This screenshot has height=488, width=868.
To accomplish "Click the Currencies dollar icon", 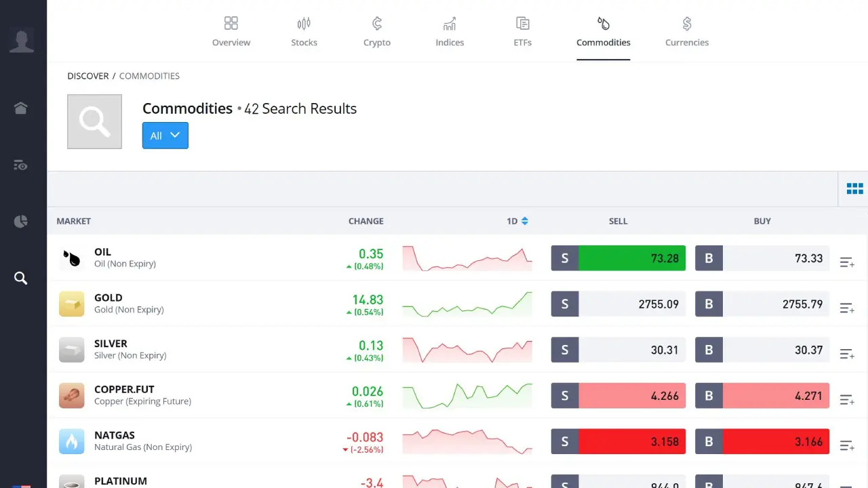I will (x=686, y=24).
